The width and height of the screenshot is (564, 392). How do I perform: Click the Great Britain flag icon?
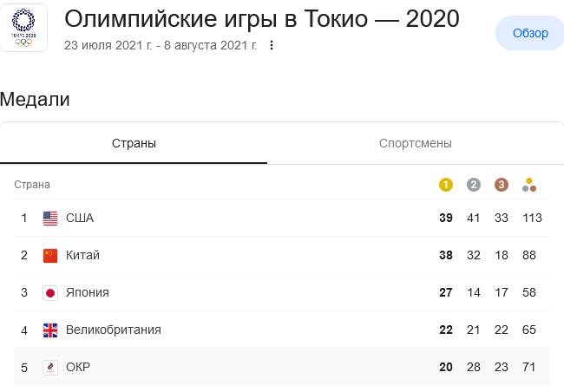click(x=50, y=330)
